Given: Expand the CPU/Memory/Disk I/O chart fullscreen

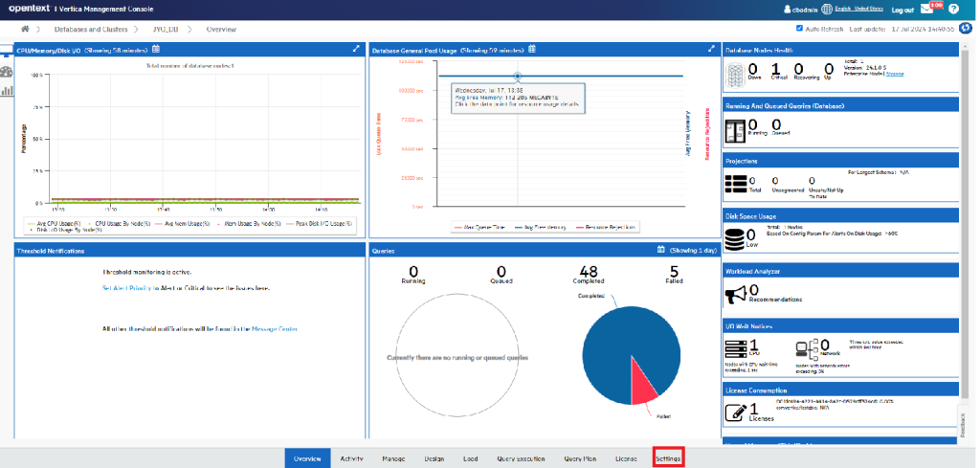Looking at the screenshot, I should [356, 49].
